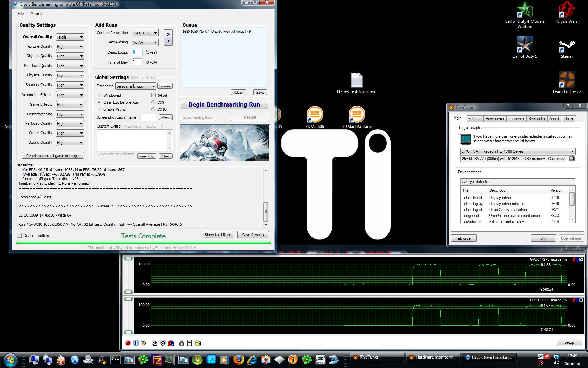588x368 pixels.
Task: Click the Time of Day input field
Action: coord(137,62)
